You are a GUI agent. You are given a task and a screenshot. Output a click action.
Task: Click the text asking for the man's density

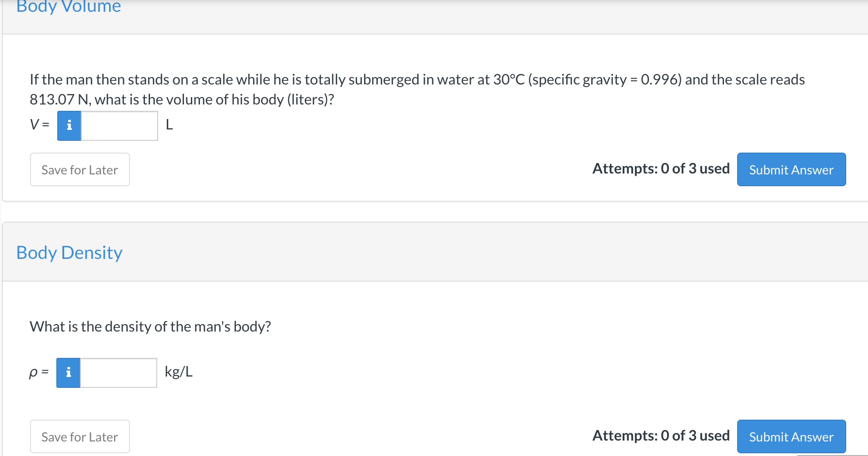[150, 327]
